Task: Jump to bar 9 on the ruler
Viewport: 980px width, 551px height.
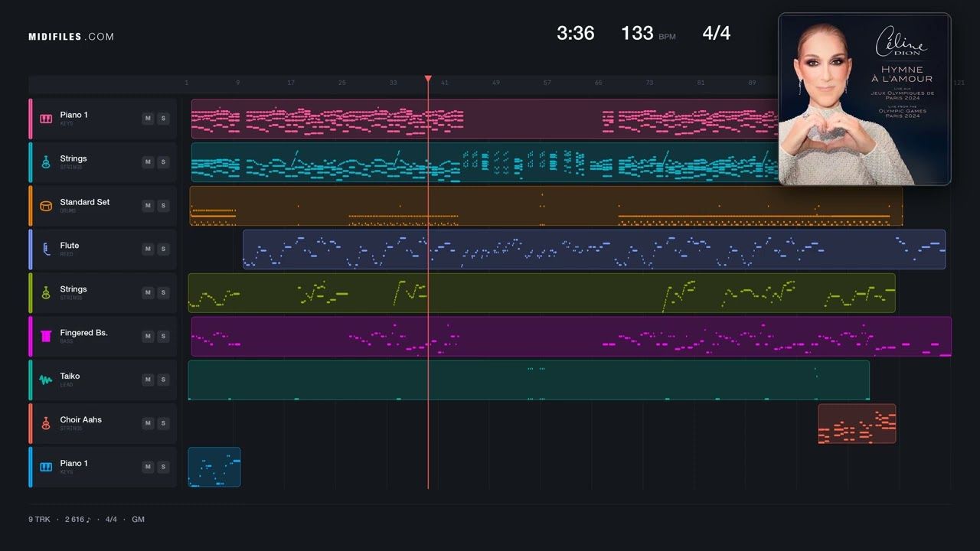Action: [x=237, y=83]
